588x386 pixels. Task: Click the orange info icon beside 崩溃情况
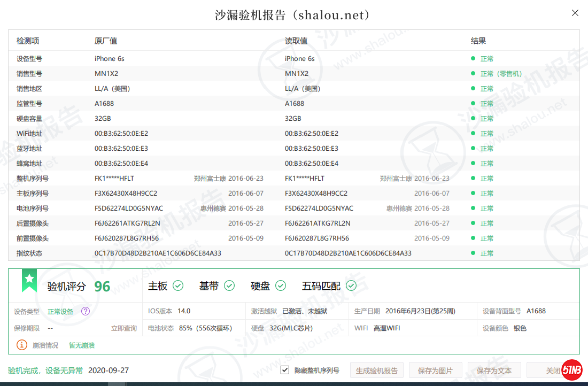click(22, 345)
